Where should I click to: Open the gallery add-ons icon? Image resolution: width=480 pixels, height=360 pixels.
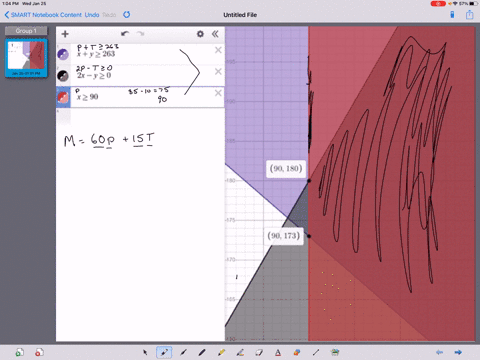click(335, 352)
